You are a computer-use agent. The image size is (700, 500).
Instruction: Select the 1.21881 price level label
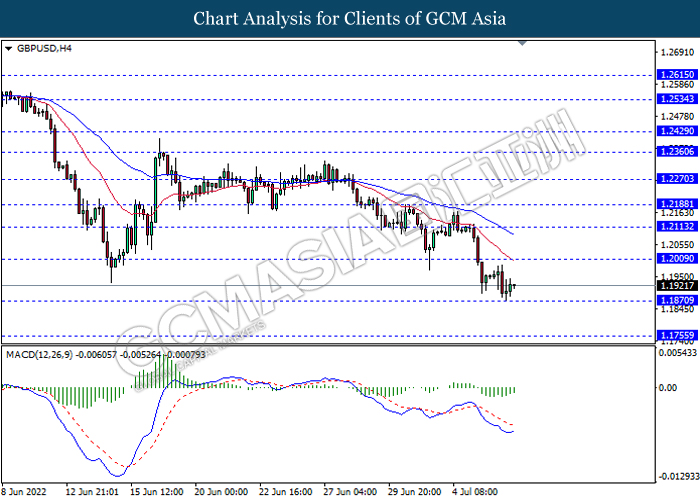pyautogui.click(x=678, y=204)
